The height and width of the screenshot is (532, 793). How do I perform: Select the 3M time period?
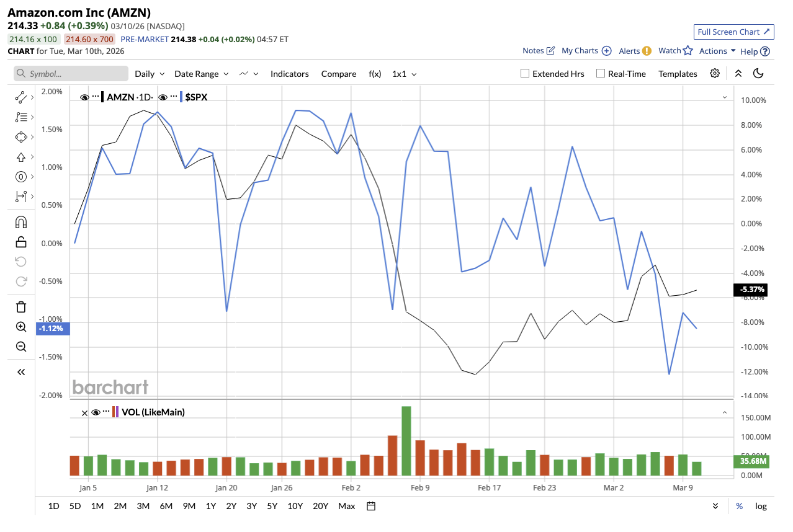point(143,506)
